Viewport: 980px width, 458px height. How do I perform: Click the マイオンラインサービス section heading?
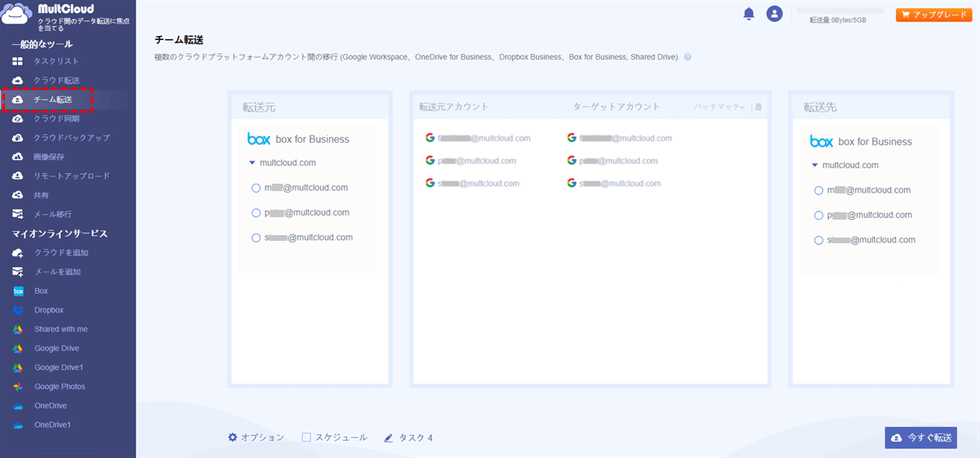tap(60, 233)
